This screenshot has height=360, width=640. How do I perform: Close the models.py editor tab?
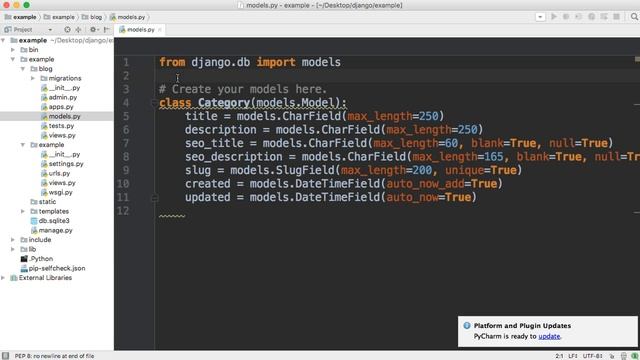(x=160, y=30)
